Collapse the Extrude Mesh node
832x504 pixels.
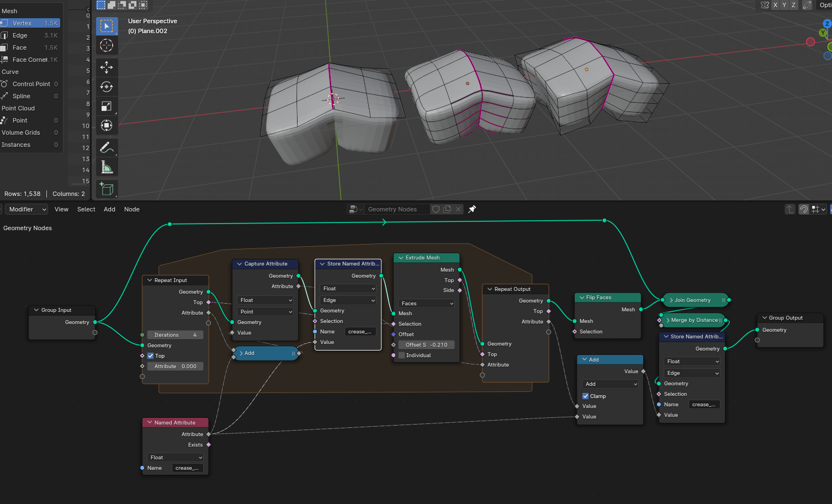pyautogui.click(x=401, y=258)
